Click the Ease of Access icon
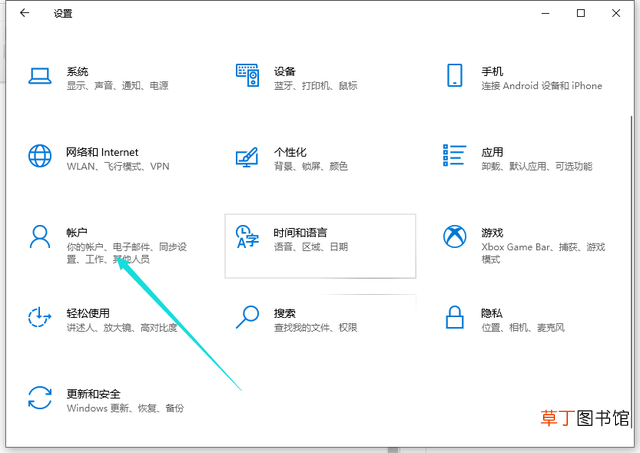This screenshot has height=453, width=640. click(40, 317)
